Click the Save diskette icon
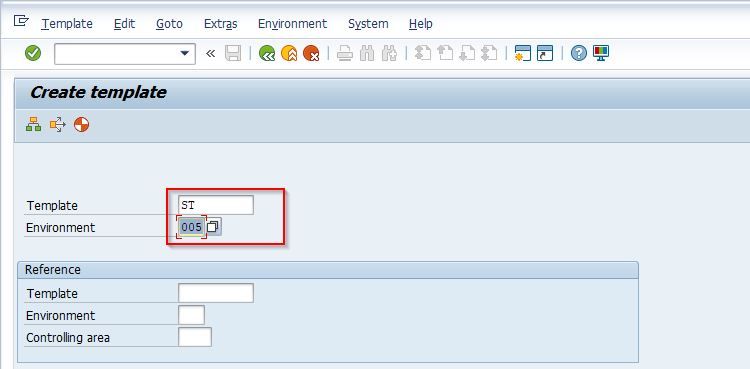This screenshot has height=369, width=750. pos(233,53)
